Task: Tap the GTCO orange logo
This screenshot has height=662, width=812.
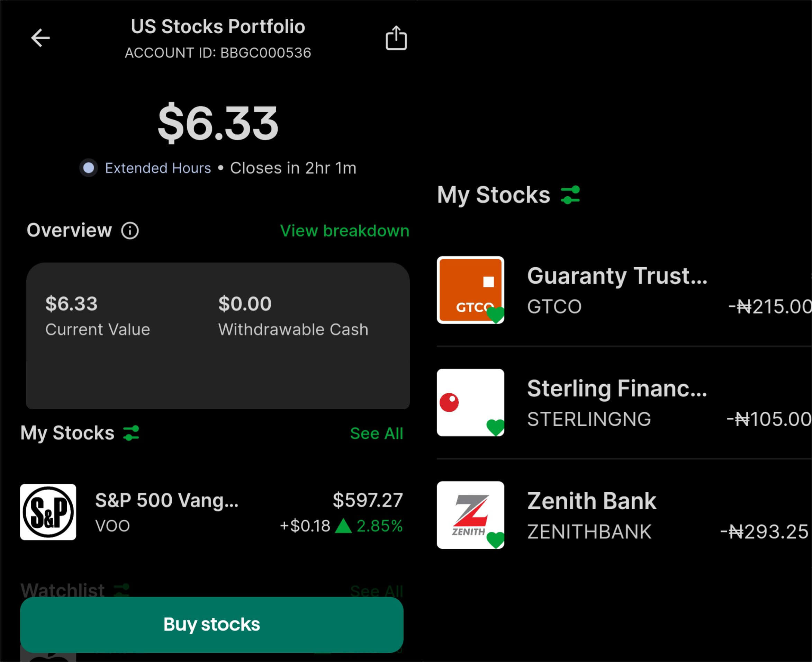Action: [x=470, y=289]
